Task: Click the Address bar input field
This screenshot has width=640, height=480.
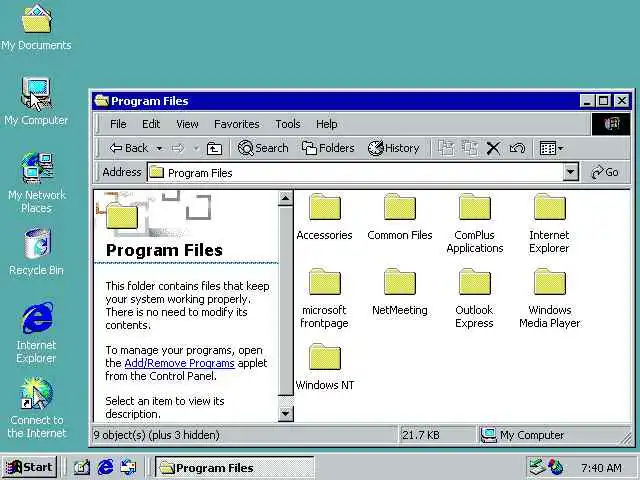Action: point(355,173)
